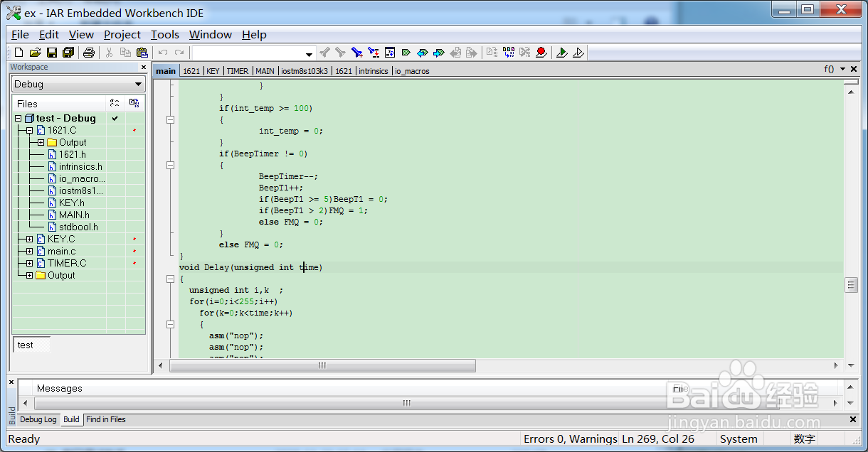Click the editor horizontal scrollbar thumb
This screenshot has height=452, width=868.
[322, 365]
